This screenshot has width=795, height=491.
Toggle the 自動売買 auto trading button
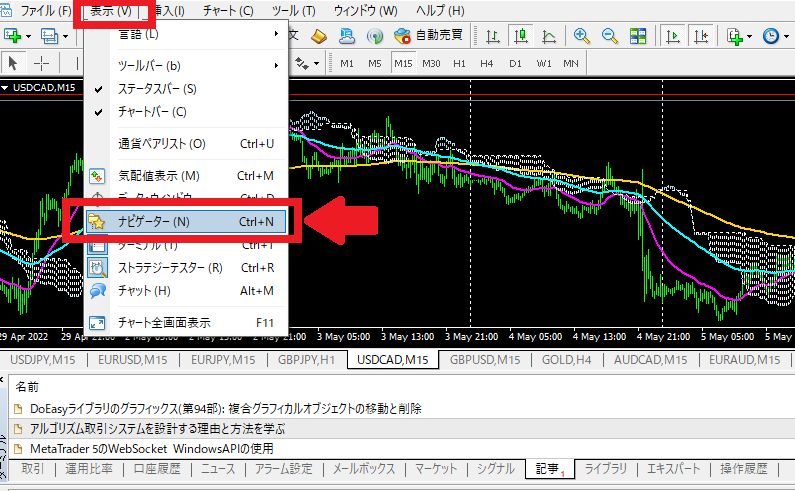tap(429, 35)
